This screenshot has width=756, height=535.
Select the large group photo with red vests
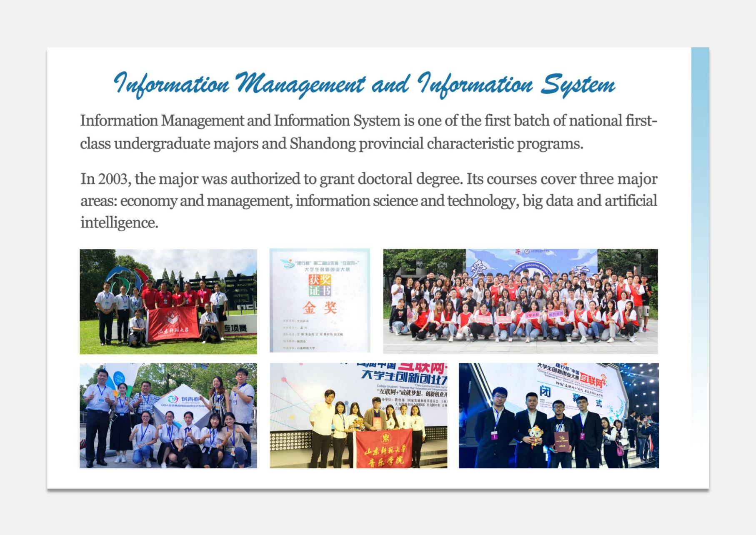(520, 301)
